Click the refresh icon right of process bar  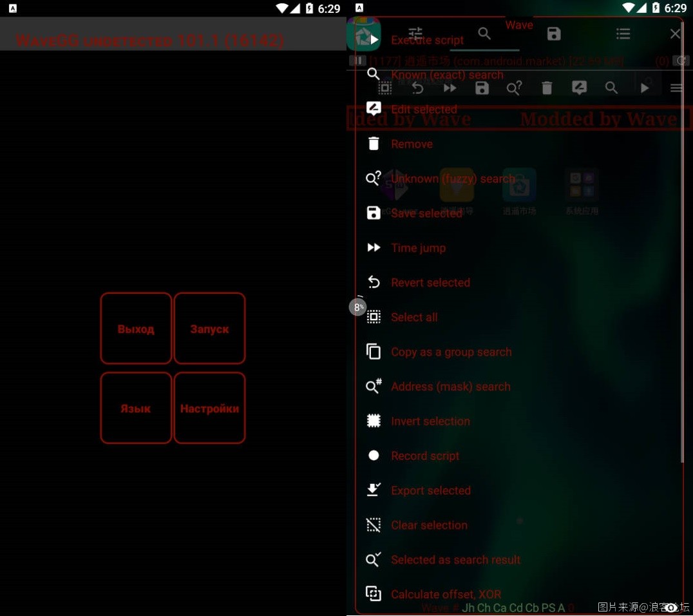681,61
